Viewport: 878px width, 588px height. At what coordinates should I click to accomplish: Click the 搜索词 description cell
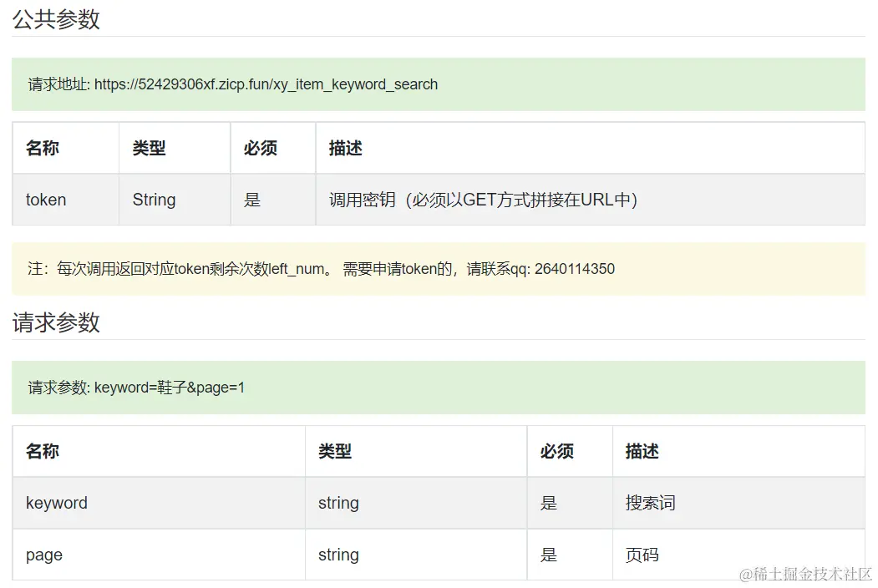coord(739,503)
